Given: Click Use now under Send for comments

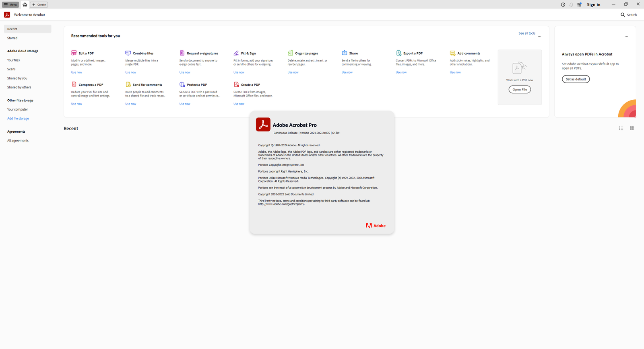Looking at the screenshot, I should (130, 104).
